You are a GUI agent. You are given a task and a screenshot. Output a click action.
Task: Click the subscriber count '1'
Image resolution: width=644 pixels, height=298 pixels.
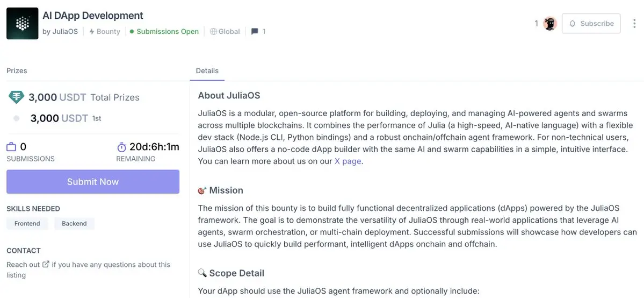537,24
